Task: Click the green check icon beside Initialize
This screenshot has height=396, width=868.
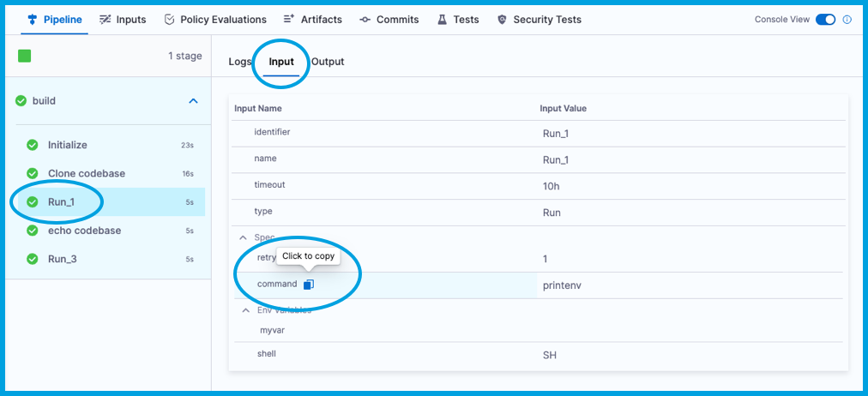Action: tap(33, 145)
